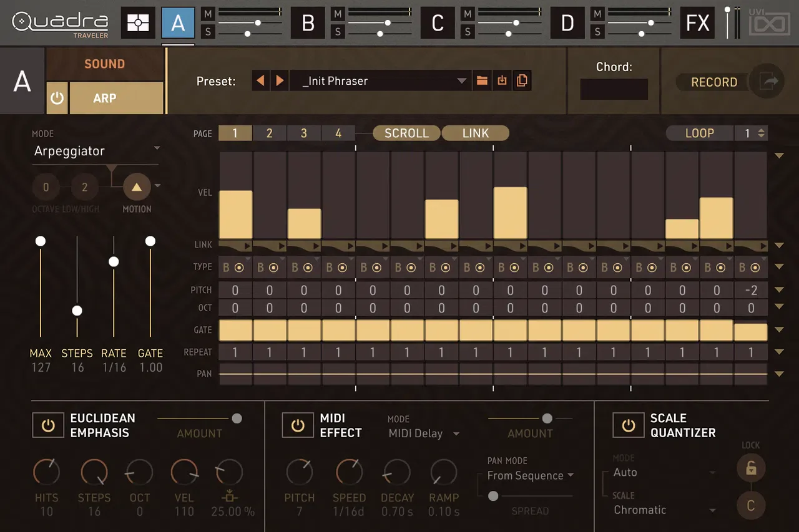This screenshot has height=532, width=799.
Task: Toggle the SCROLL button
Action: coord(406,133)
